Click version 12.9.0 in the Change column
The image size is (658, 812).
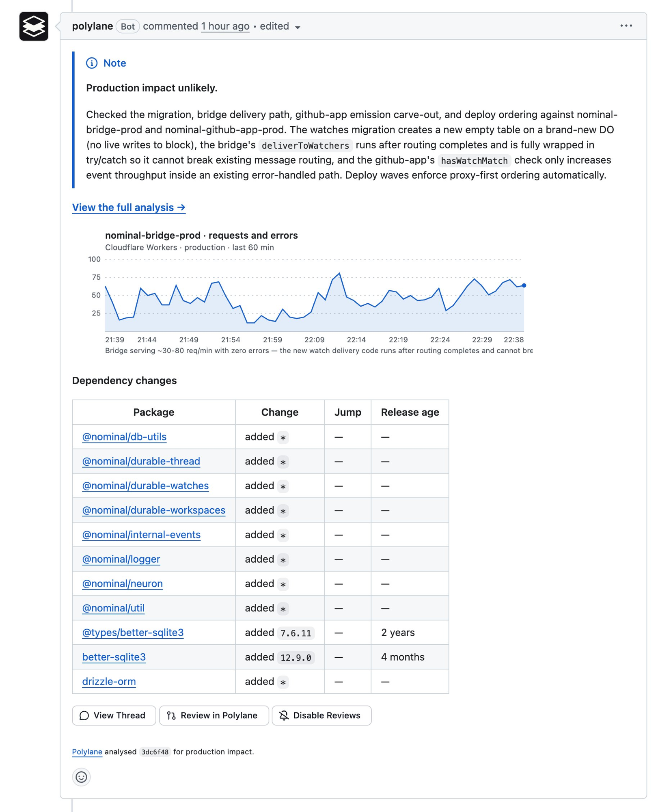pos(296,657)
